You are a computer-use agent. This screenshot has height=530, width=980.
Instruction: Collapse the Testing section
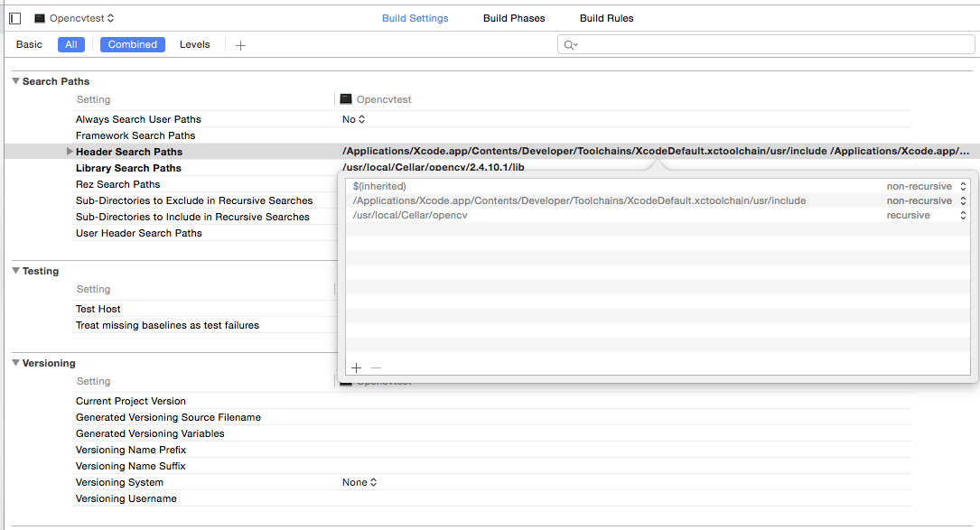tap(16, 271)
